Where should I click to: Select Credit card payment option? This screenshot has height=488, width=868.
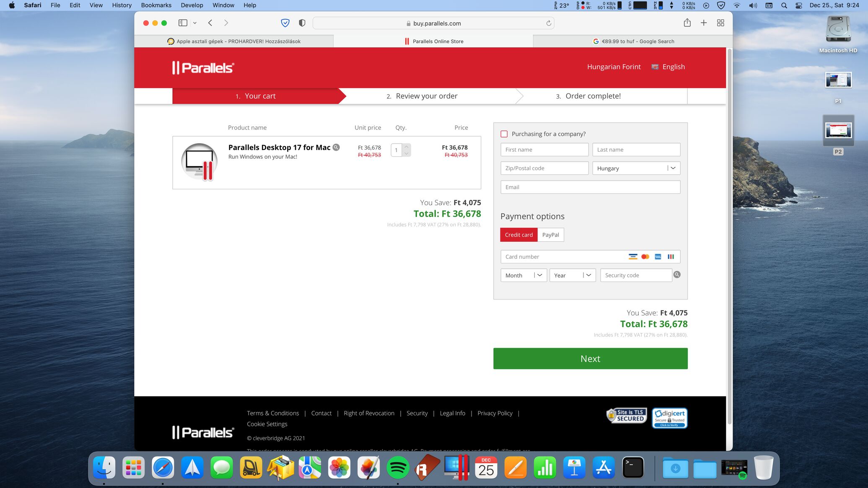tap(519, 235)
